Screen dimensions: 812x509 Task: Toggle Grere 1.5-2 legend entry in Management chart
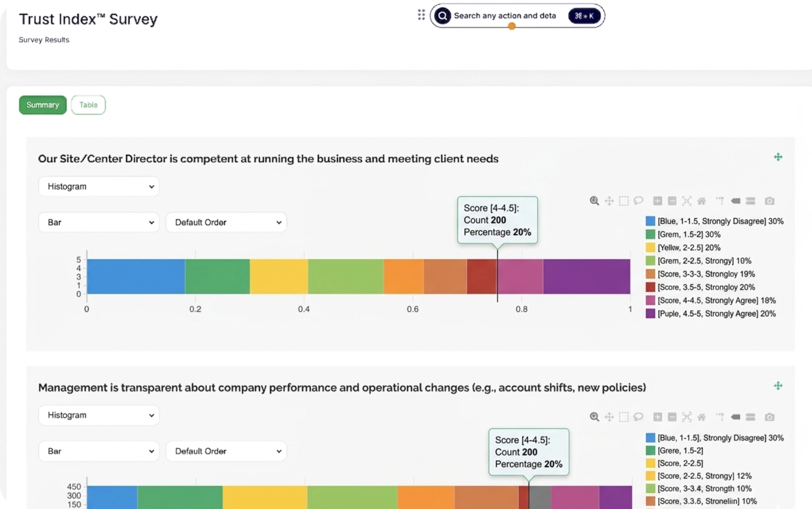pos(680,450)
